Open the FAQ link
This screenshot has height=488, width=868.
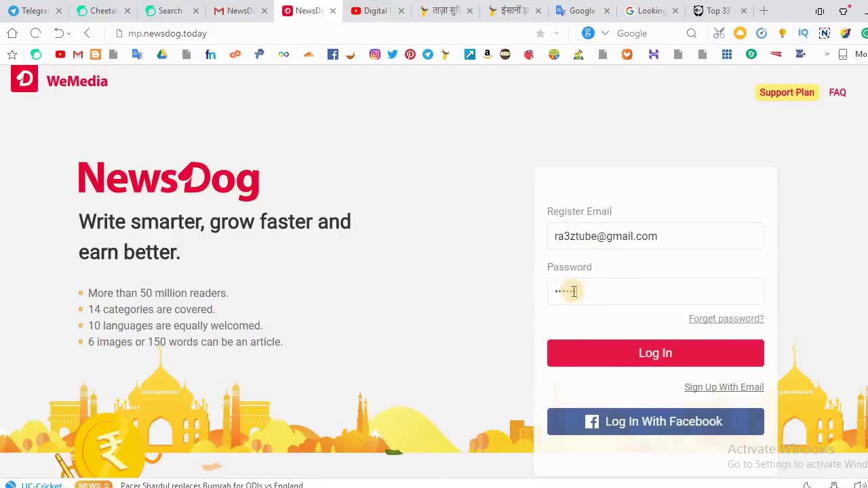837,92
